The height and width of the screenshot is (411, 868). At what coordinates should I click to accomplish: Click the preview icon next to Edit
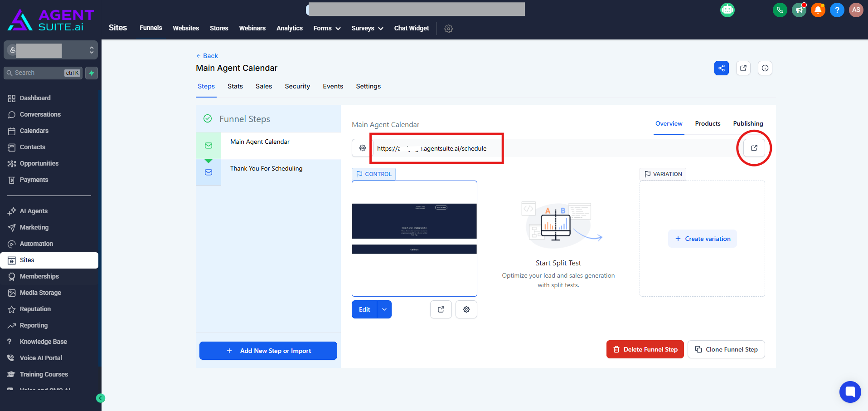441,309
